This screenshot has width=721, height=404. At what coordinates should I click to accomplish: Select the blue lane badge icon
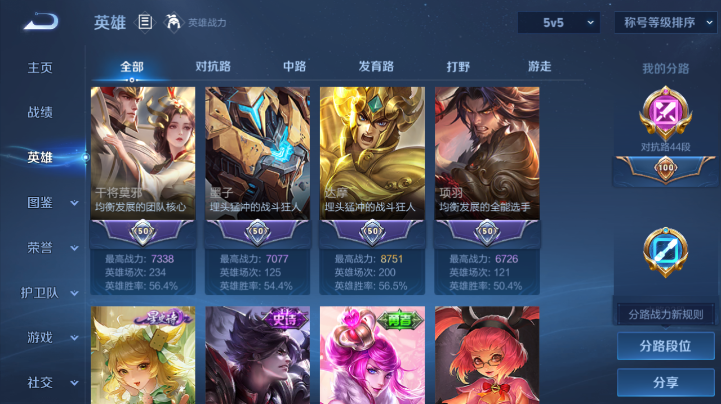coord(665,252)
